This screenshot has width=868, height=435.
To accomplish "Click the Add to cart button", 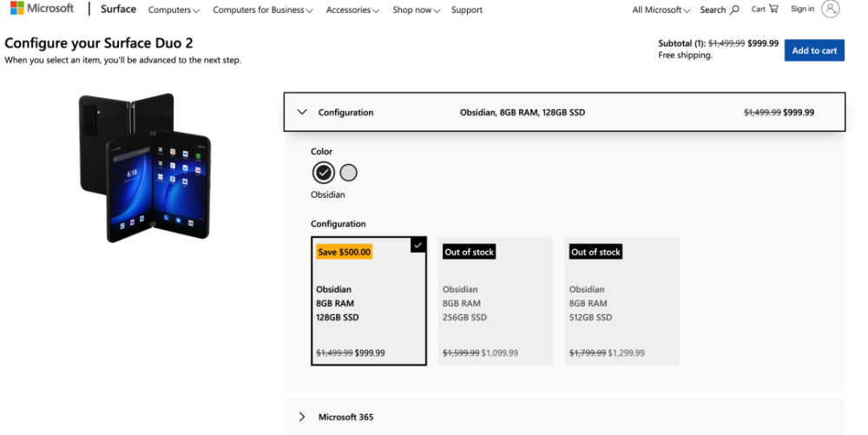I will (814, 50).
